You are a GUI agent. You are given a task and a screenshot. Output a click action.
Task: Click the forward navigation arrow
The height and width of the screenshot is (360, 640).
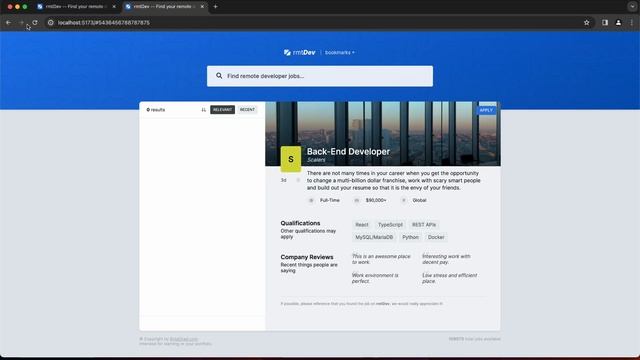[21, 23]
